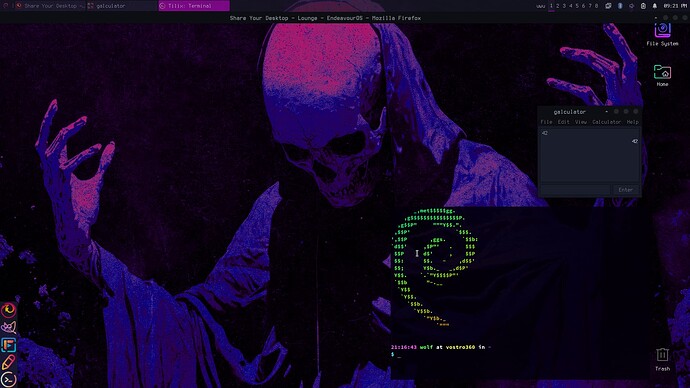Open the File System desktop icon

pos(662,34)
